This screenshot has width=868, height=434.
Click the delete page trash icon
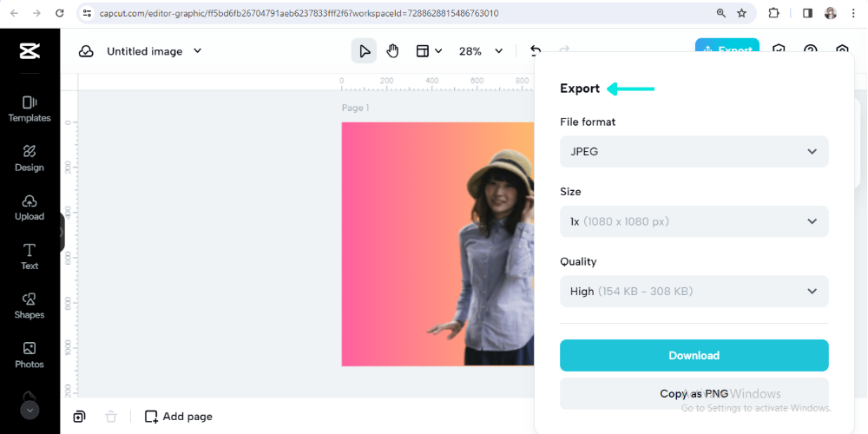point(111,417)
